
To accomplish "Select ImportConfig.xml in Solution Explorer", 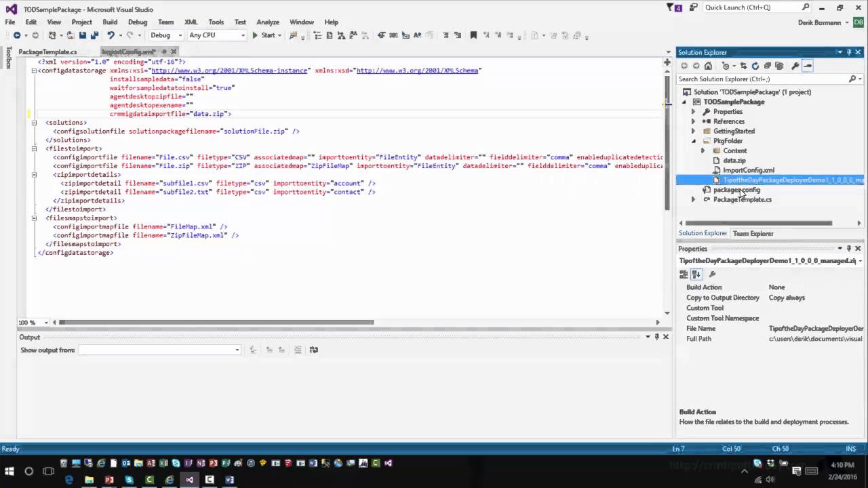I will (749, 170).
